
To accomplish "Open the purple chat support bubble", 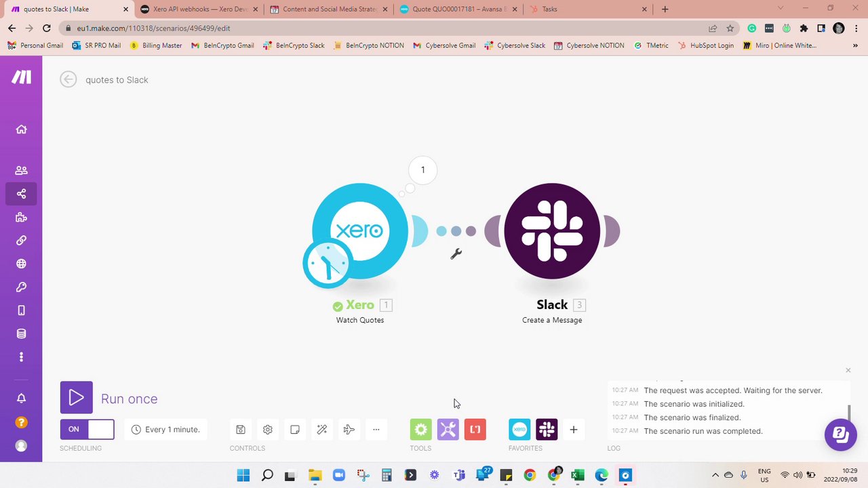I will 840,434.
